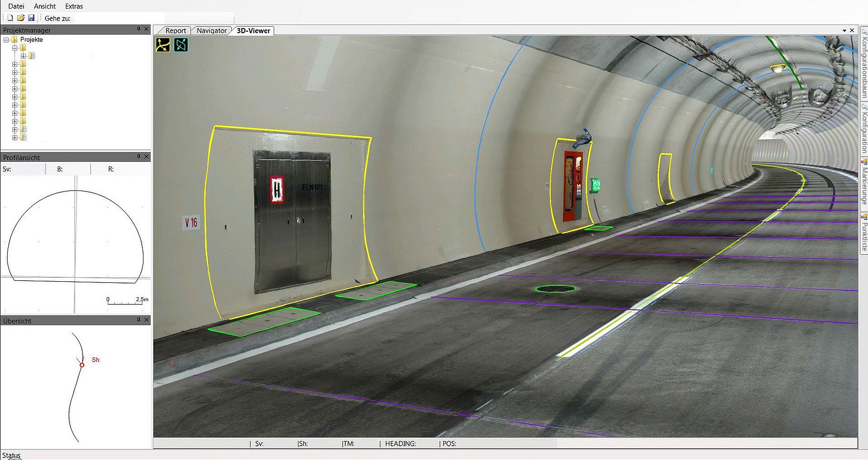868x460 pixels.
Task: Open the Punktliste side panel
Action: tap(864, 233)
